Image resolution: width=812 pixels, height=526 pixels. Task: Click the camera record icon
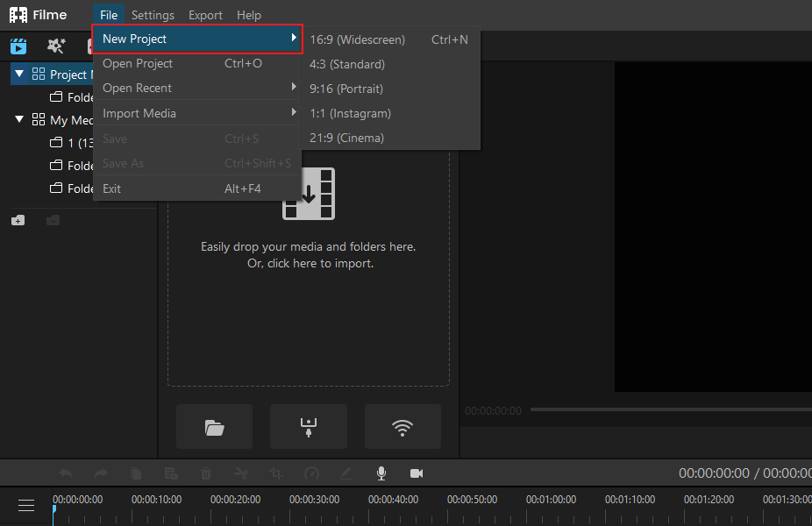[417, 473]
